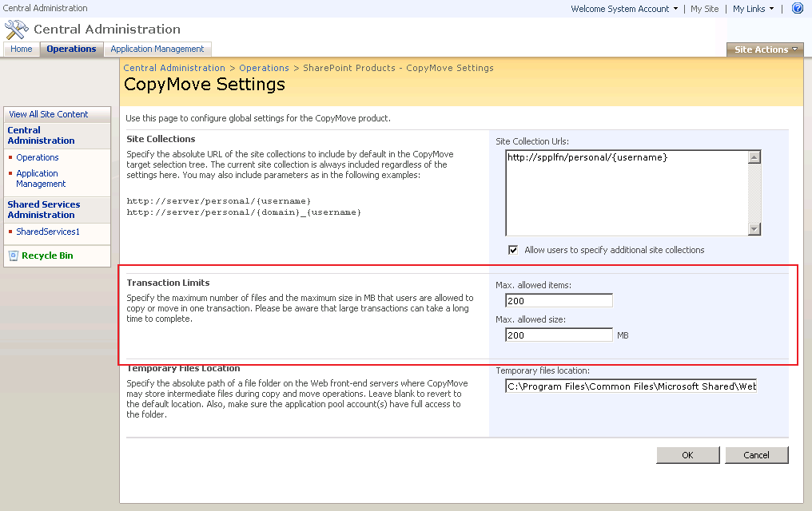This screenshot has width=812, height=511.
Task: Open the Application Management tab
Action: (157, 50)
